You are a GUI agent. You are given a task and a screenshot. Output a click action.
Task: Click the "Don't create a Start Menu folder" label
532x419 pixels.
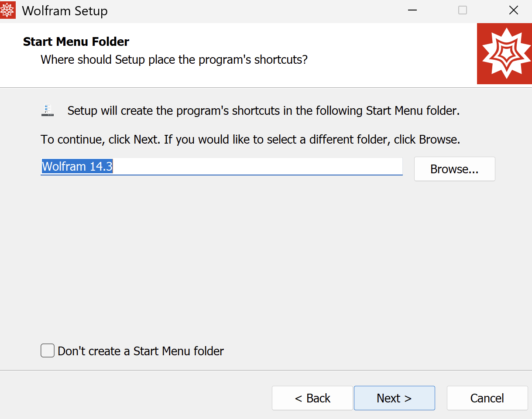(x=141, y=351)
